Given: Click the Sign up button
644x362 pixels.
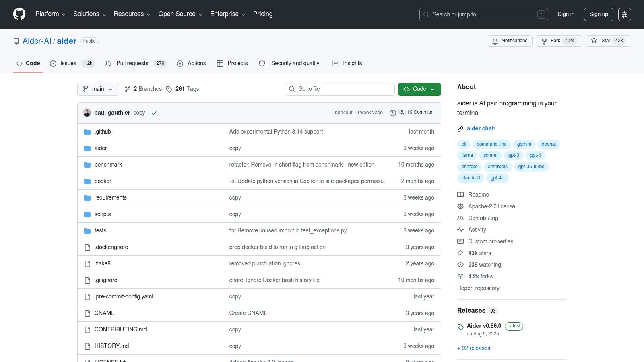Looking at the screenshot, I should pyautogui.click(x=599, y=14).
